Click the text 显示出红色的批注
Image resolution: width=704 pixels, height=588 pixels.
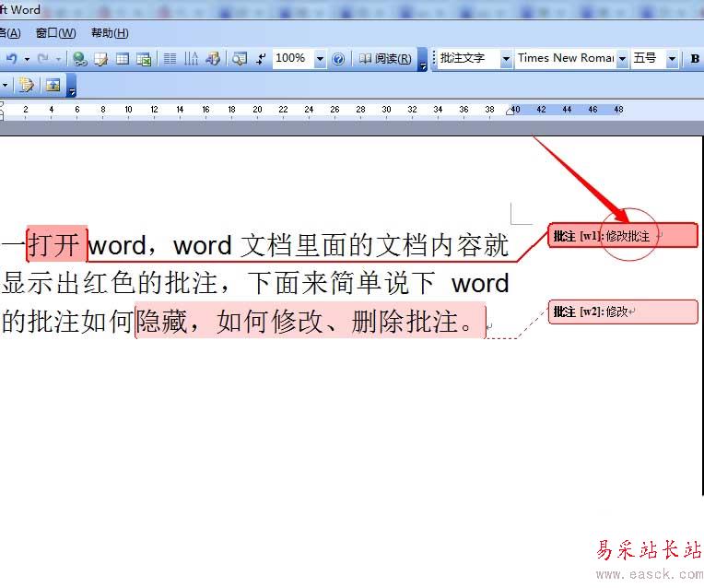110,284
